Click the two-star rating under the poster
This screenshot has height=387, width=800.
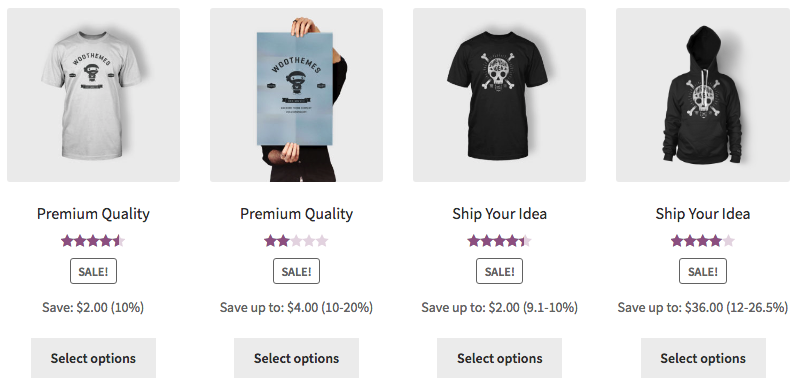tap(296, 241)
